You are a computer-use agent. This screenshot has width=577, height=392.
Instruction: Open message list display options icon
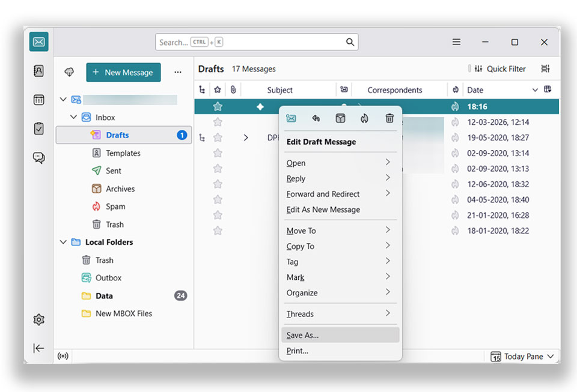[545, 68]
